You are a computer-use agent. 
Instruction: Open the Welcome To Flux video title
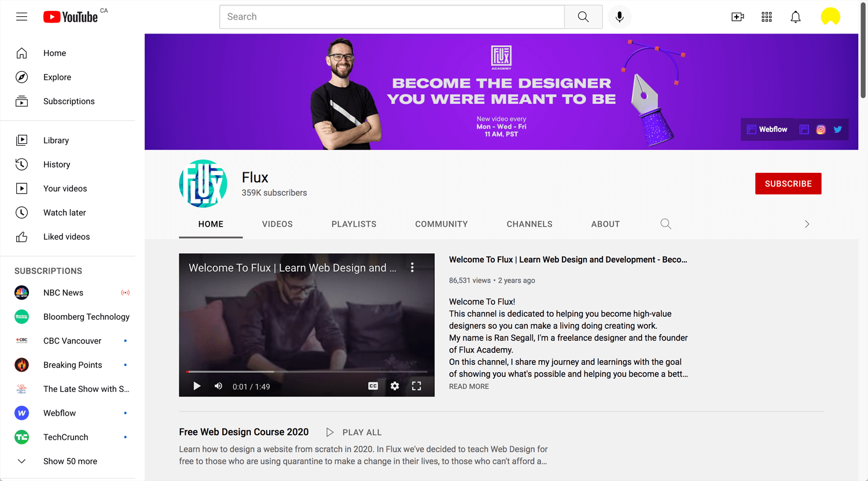click(568, 260)
